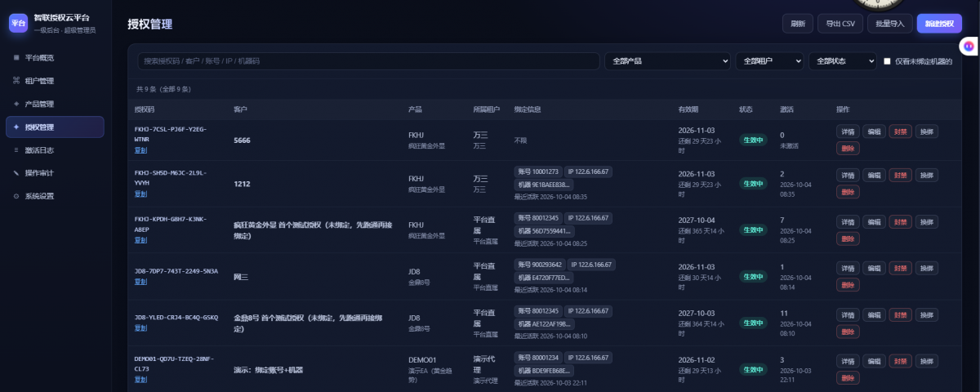The image size is (980, 392).
Task: Open 详情 in the FKHJ-KPDH row
Action: click(847, 221)
